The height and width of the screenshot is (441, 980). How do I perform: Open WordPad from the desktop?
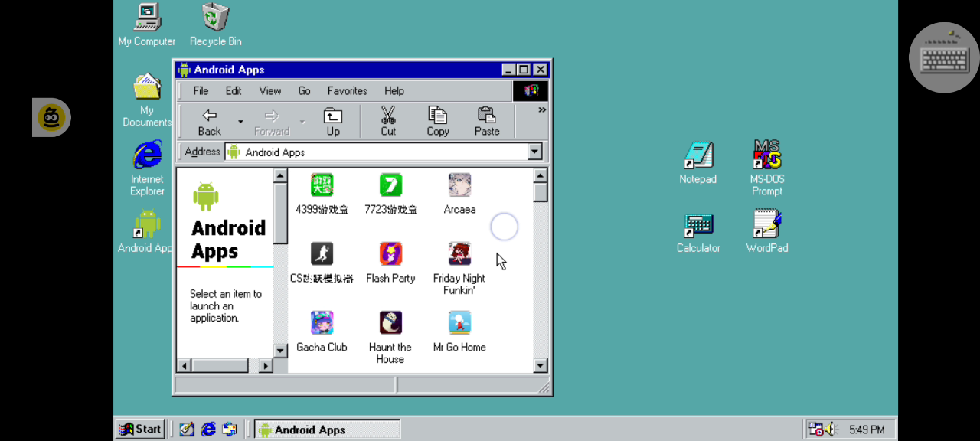click(x=766, y=230)
